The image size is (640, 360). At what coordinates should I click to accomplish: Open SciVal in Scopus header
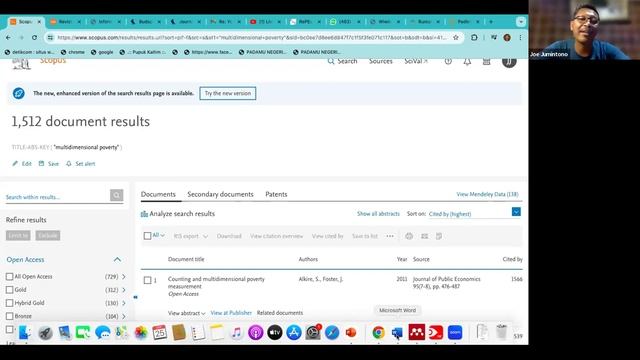[416, 61]
